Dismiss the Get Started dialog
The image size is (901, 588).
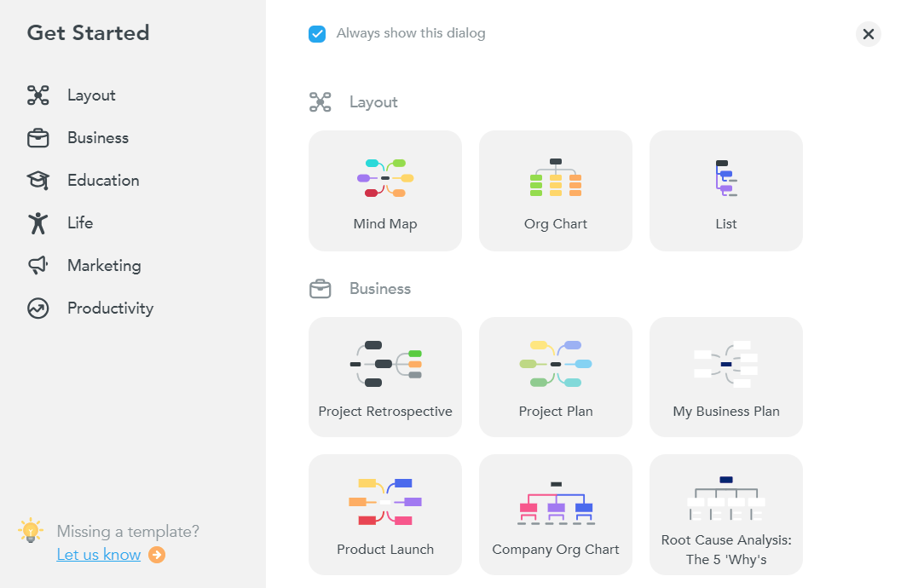(868, 34)
